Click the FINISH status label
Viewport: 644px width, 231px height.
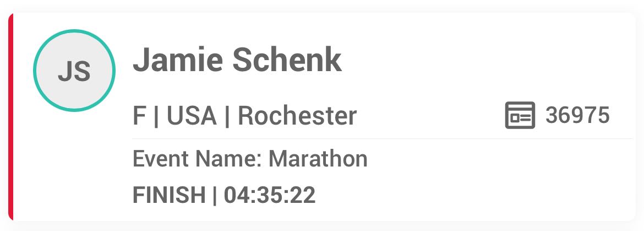click(x=169, y=195)
